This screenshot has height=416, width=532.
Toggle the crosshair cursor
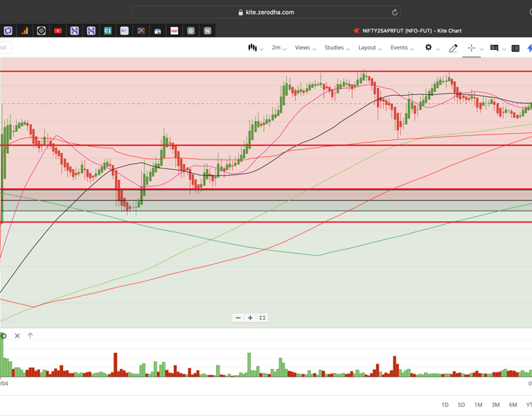pos(471,49)
